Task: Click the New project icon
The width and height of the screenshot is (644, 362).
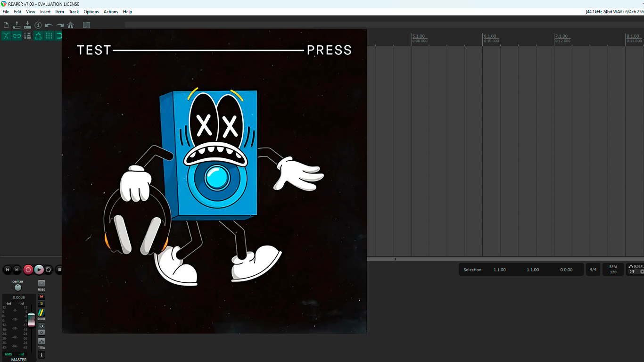Action: pyautogui.click(x=6, y=25)
